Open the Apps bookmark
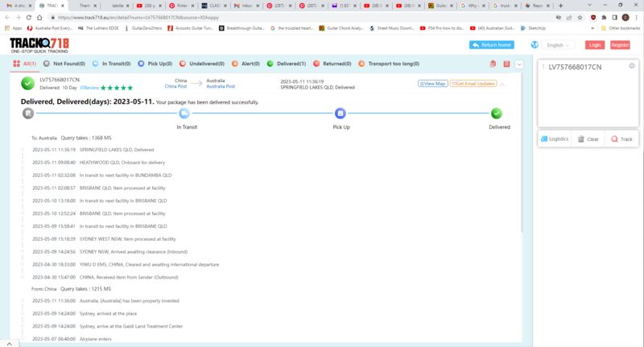This screenshot has width=644, height=347. coord(13,28)
